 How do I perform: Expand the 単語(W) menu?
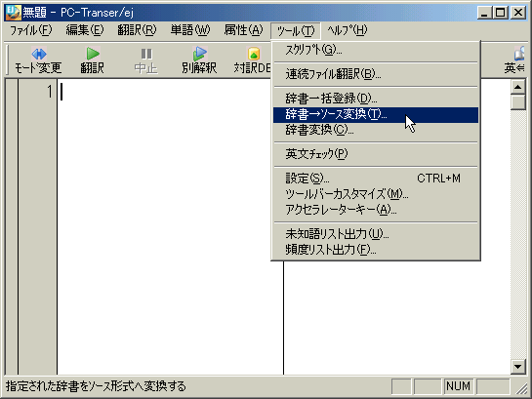coord(190,30)
